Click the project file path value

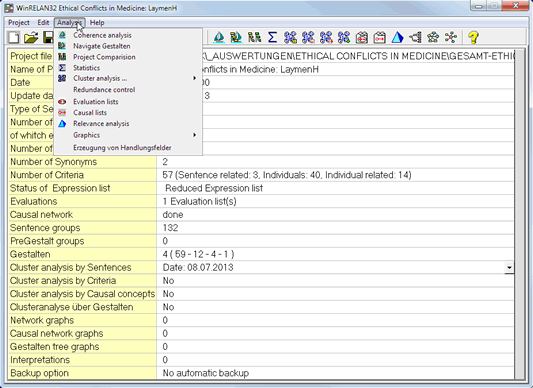[358, 56]
